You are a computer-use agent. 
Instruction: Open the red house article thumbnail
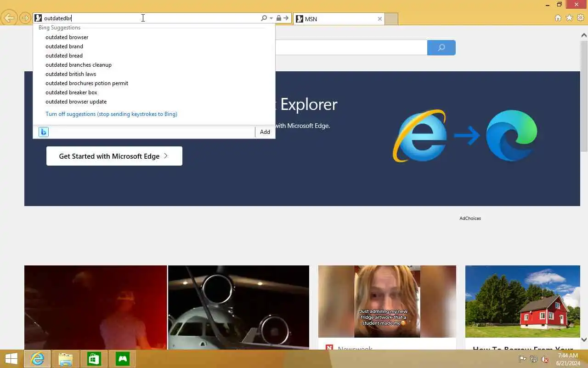click(x=523, y=301)
